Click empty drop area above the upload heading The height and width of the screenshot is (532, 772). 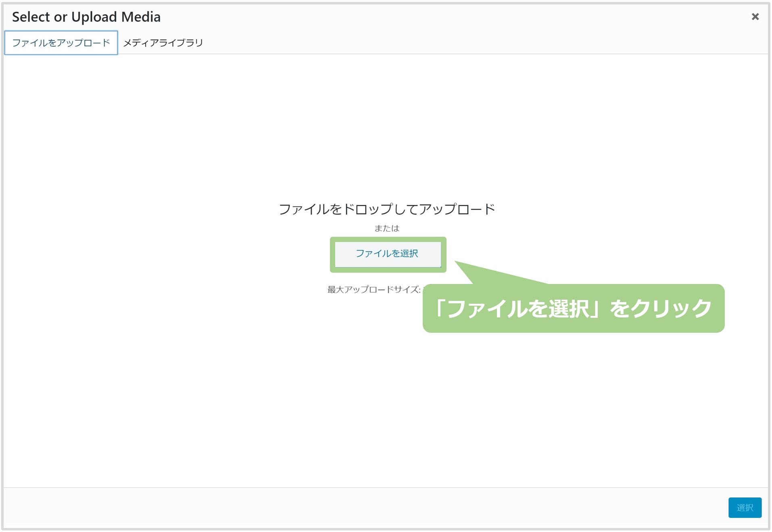click(x=386, y=129)
